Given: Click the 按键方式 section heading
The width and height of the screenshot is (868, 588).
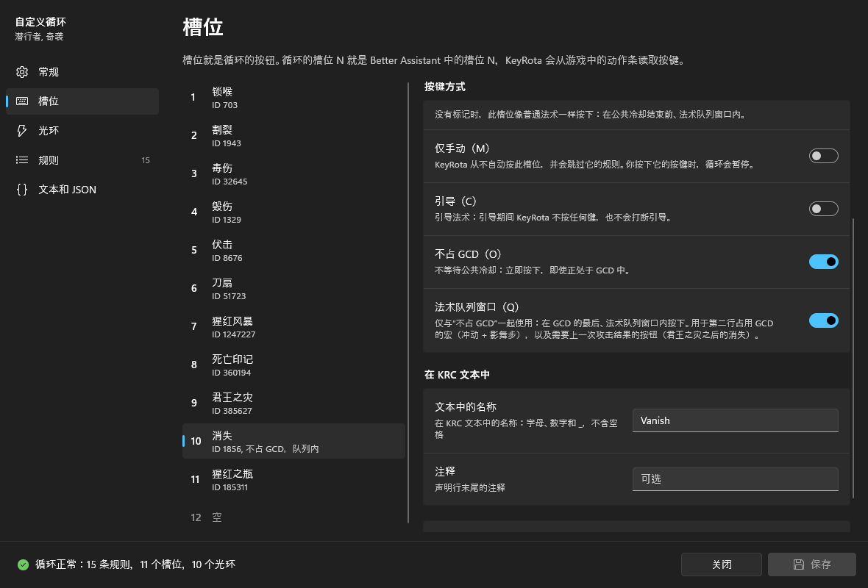Looking at the screenshot, I should point(444,87).
